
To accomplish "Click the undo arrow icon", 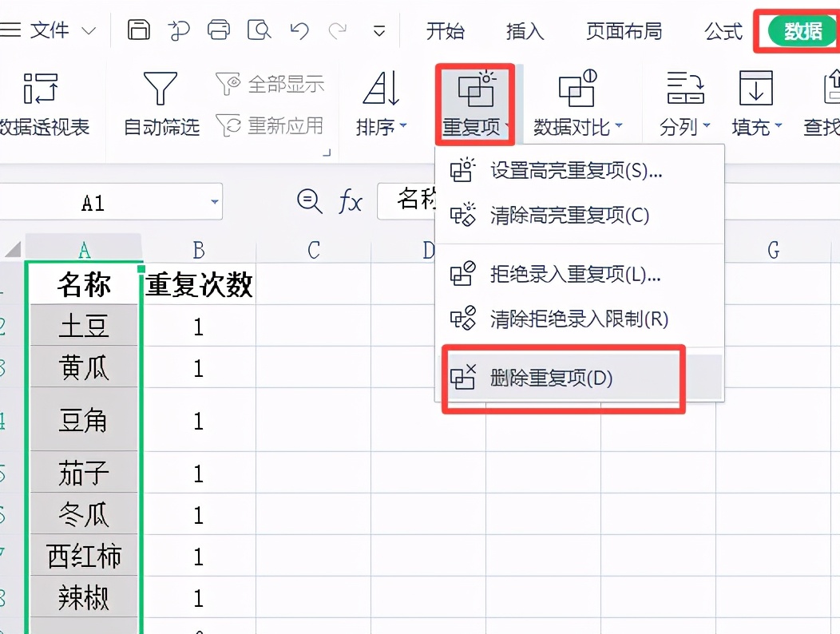I will point(299,30).
